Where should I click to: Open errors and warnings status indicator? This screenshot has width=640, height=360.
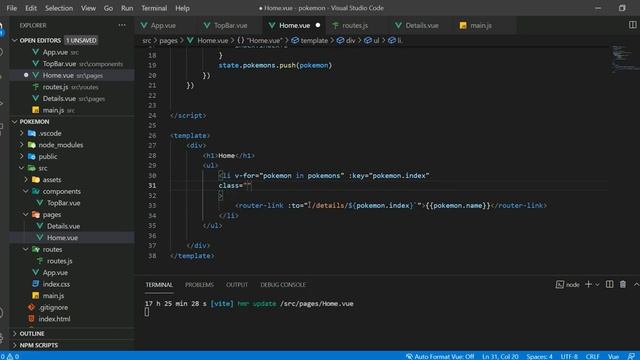click(x=10, y=356)
